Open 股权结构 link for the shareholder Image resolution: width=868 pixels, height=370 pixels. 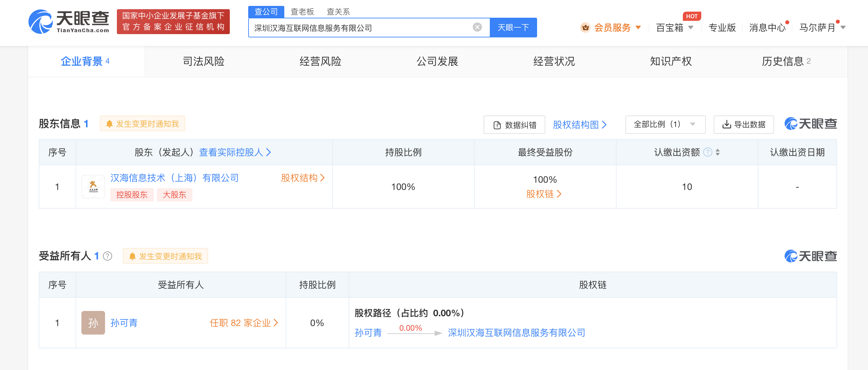pos(303,178)
